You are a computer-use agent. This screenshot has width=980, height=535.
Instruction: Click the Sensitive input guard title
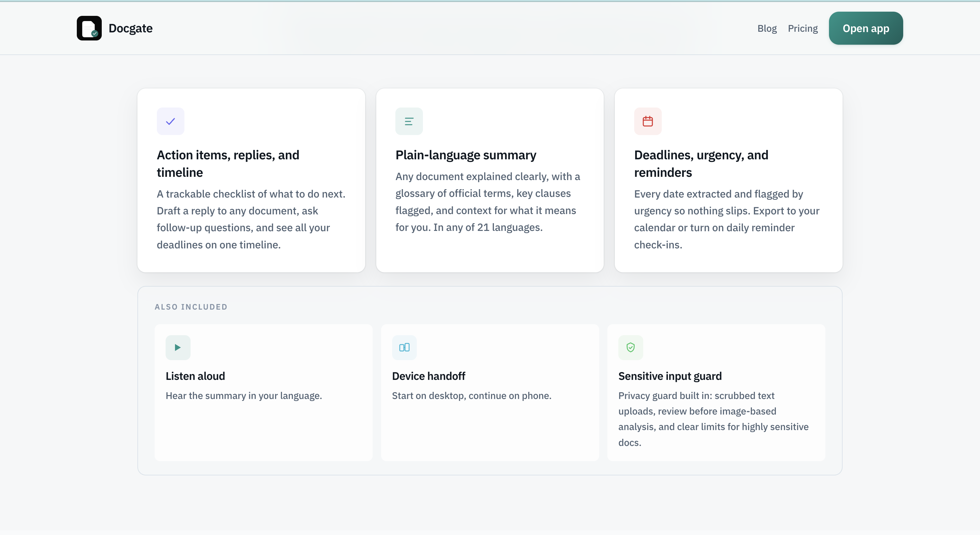pyautogui.click(x=670, y=376)
